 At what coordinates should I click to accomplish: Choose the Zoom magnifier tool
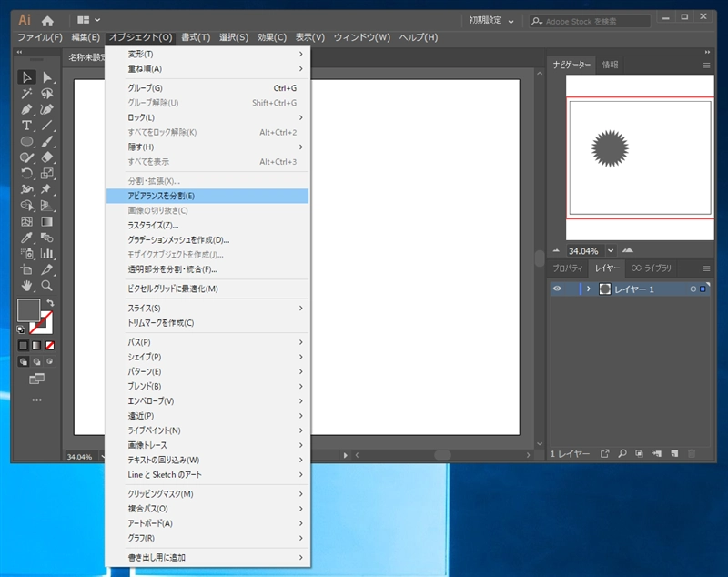click(x=47, y=286)
